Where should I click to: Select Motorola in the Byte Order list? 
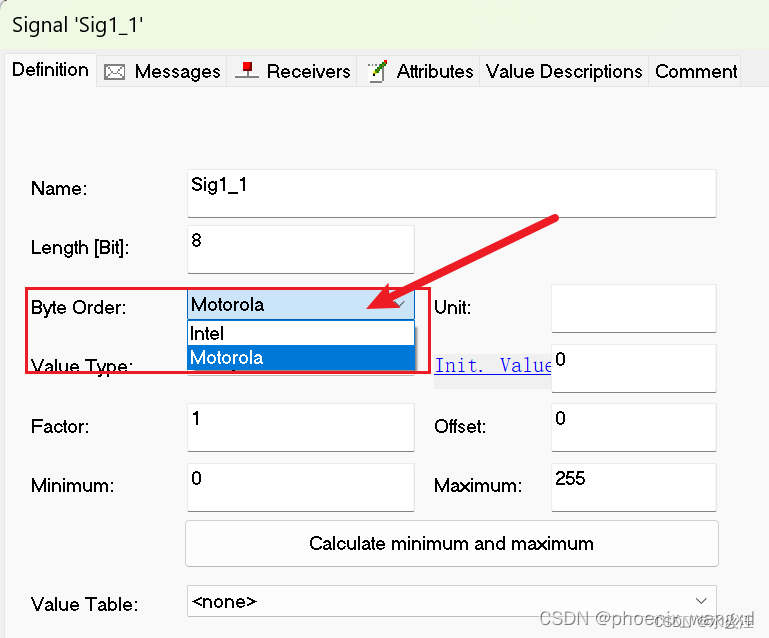301,357
